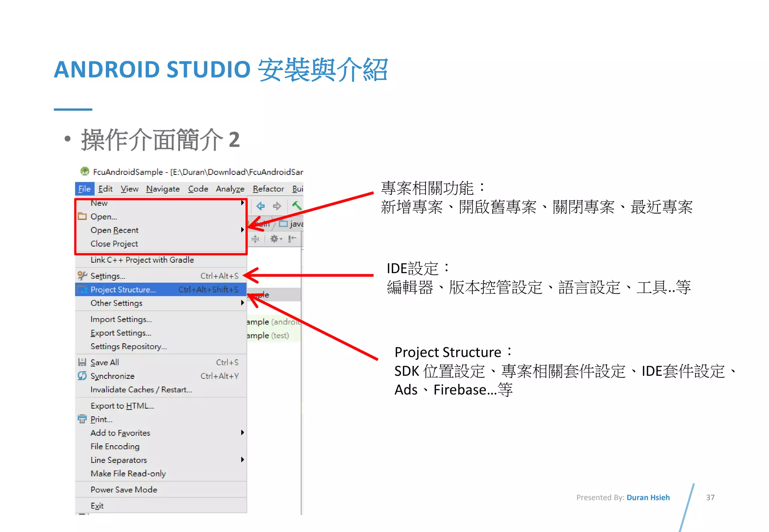769x532 pixels.
Task: Open the Refactor menu
Action: tap(268, 189)
